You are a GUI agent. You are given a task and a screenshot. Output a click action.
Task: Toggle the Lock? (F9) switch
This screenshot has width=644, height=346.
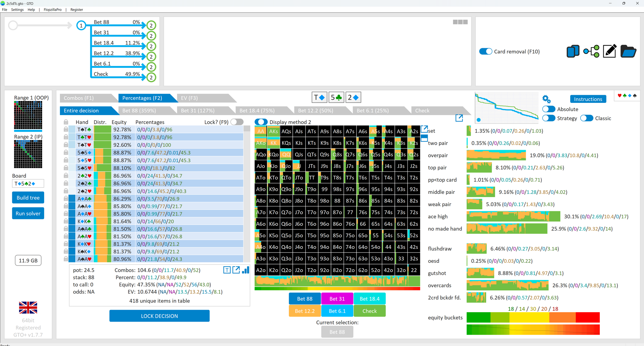pos(237,122)
